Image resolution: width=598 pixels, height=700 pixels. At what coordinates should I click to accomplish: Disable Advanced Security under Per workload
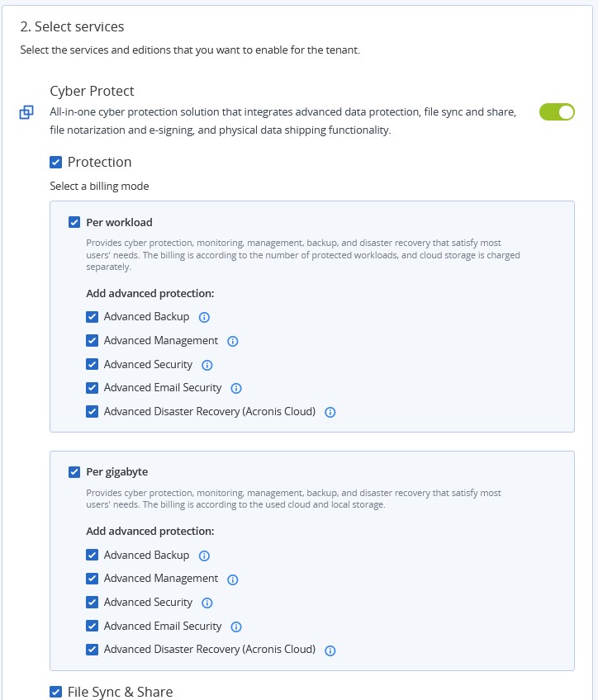tap(93, 365)
